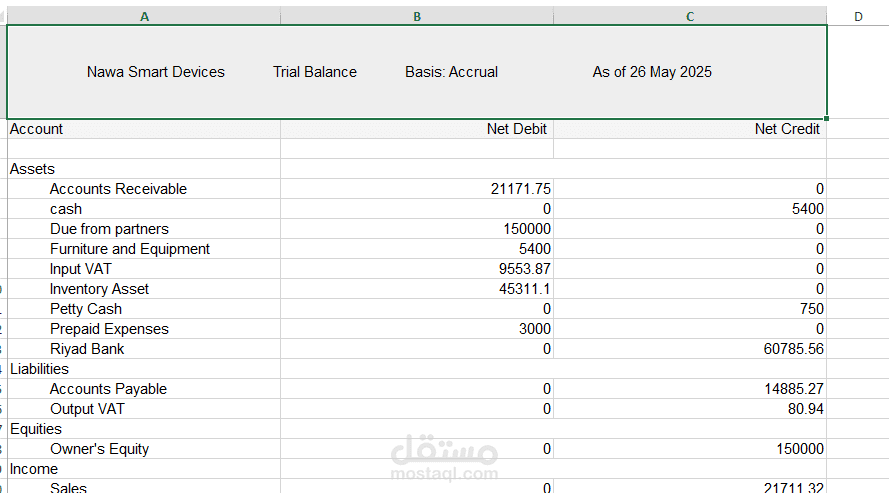Select the Inventory Asset debit 45311.1

pyautogui.click(x=417, y=289)
